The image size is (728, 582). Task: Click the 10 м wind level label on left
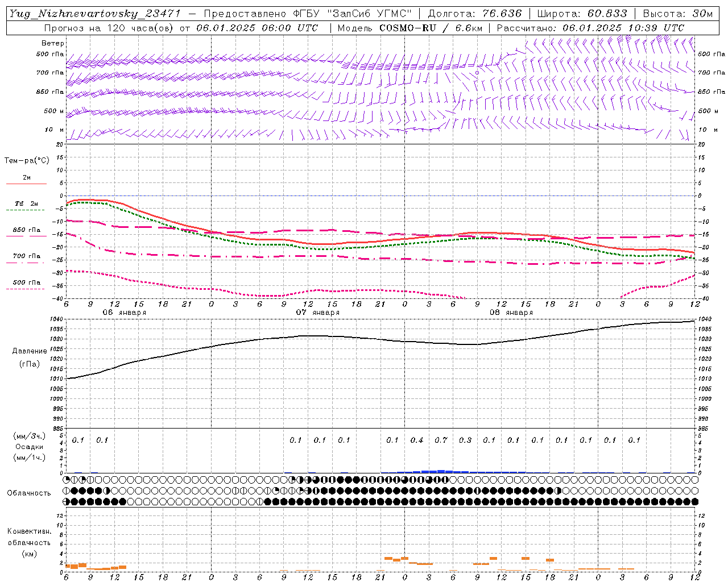pyautogui.click(x=55, y=130)
